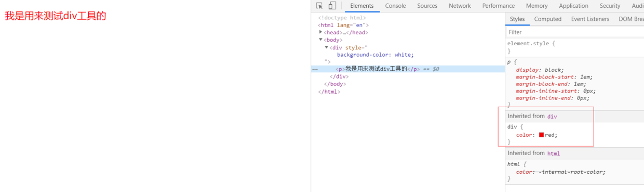
Task: Follow the html link in Inherited from
Action: tap(554, 153)
